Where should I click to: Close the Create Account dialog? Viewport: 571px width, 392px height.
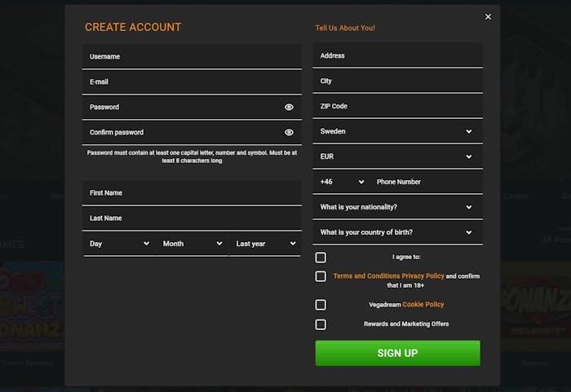pos(488,17)
